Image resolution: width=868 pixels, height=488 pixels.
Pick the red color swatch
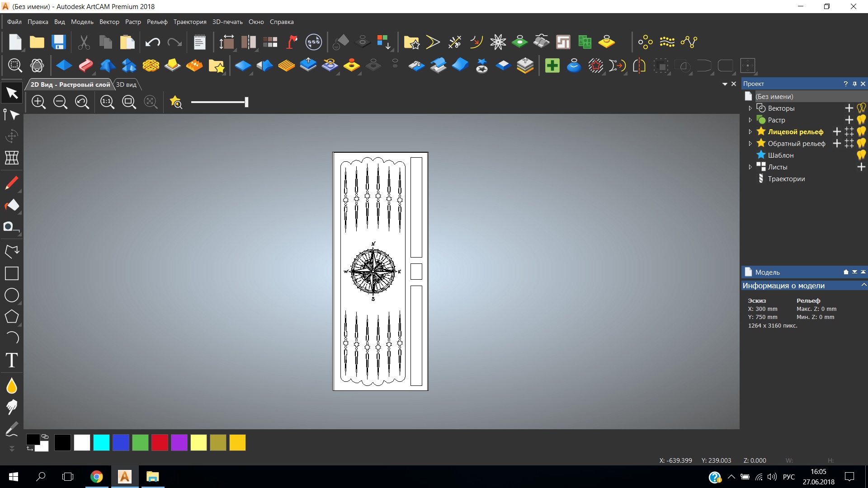pyautogui.click(x=160, y=443)
